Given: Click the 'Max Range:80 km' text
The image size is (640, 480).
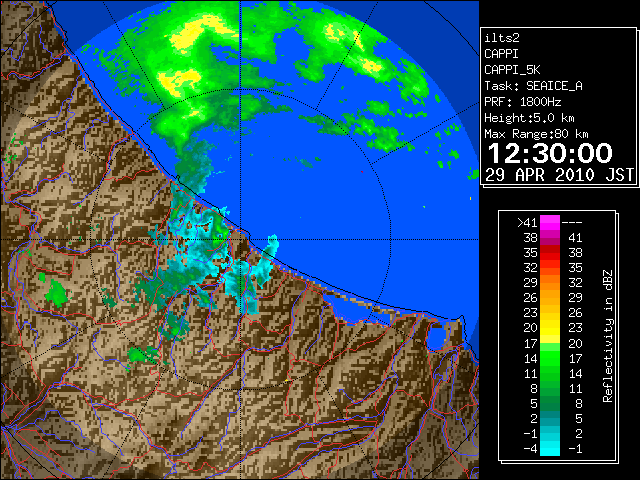Looking at the screenshot, I should (536, 134).
